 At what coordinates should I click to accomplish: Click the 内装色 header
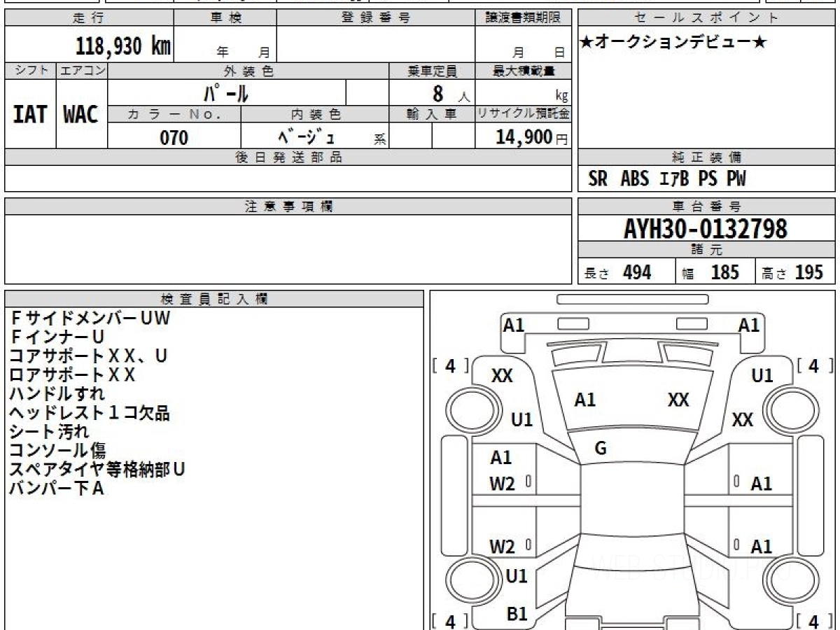coord(315,114)
